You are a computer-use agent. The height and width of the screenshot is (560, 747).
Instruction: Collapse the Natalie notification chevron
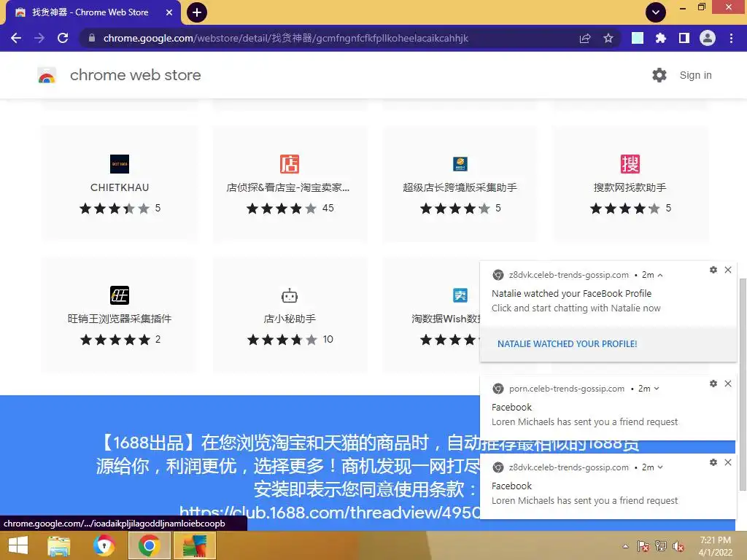pyautogui.click(x=659, y=275)
